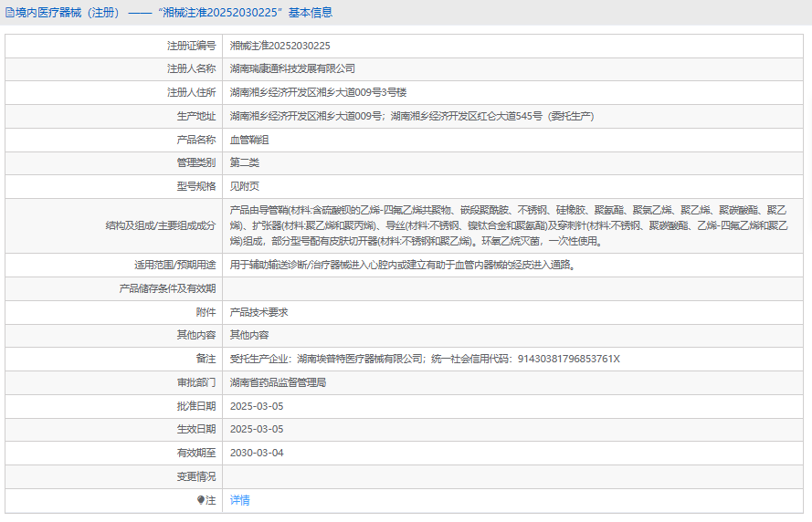Viewport: 812px width, 522px height.
Task: Select the 2025-03-05 date in 生效日期 row
Action: coord(257,430)
